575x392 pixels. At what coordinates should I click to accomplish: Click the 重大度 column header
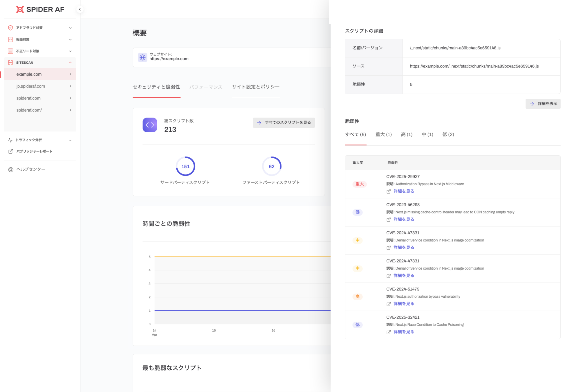click(358, 163)
